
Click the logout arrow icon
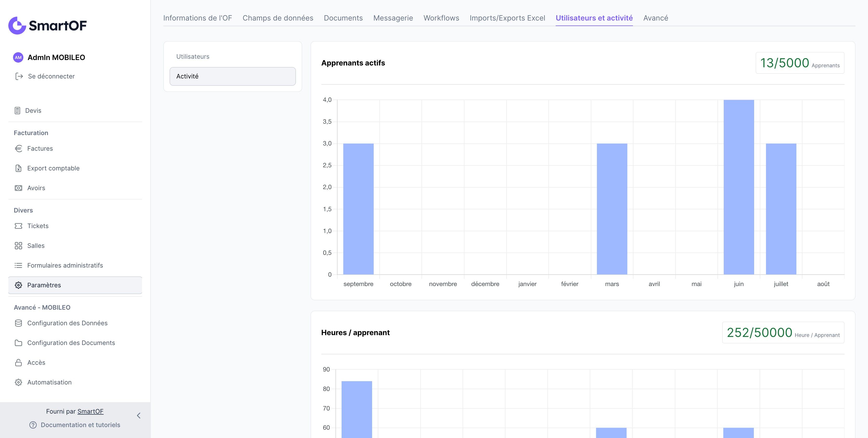point(19,76)
